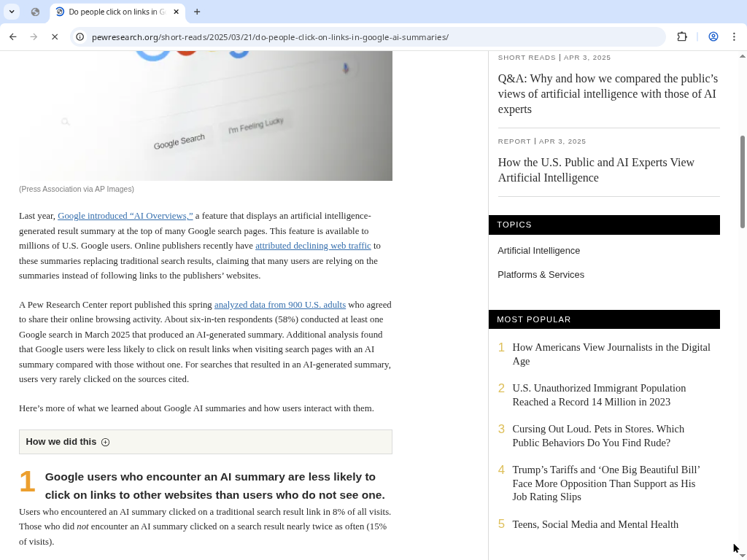Click the 'TOPICS' section header
The width and height of the screenshot is (747, 560).
[604, 225]
